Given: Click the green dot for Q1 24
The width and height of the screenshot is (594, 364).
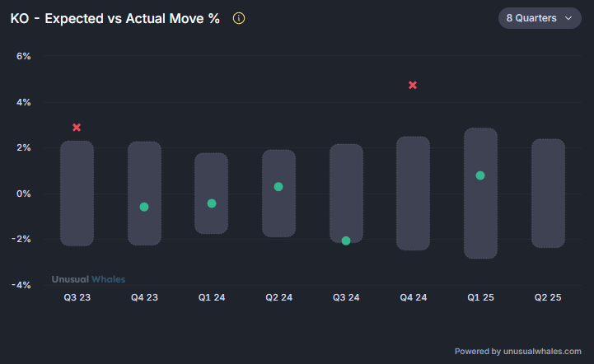Looking at the screenshot, I should tap(212, 203).
